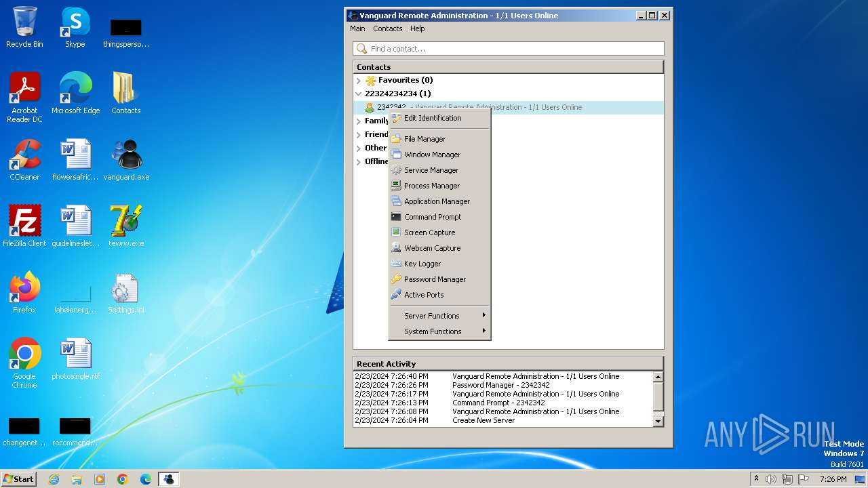Open the Contacts folder on desktop
Screen dimensions: 868x488
(x=125, y=94)
